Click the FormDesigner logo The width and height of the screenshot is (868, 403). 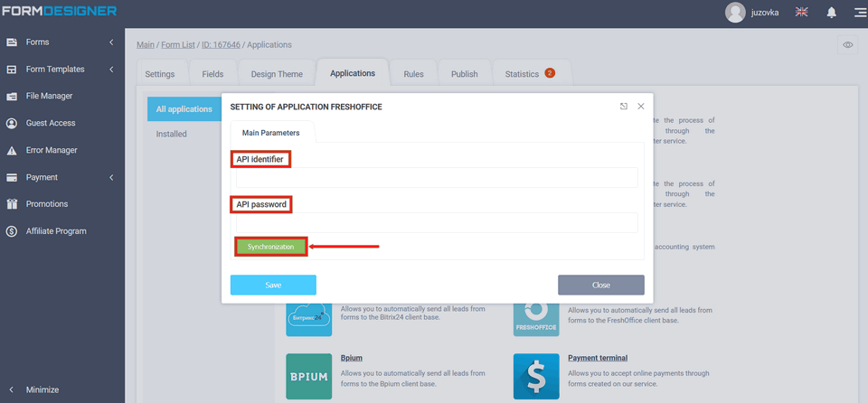59,11
